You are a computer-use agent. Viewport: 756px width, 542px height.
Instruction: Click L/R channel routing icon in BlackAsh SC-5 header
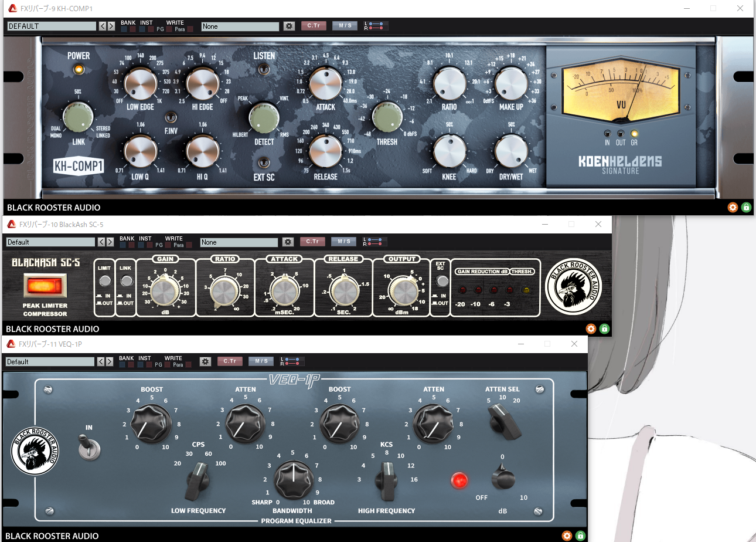coord(374,242)
